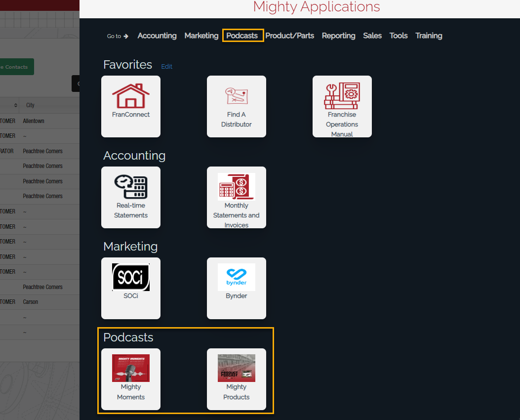Play the Mighty Moments podcast
The width and height of the screenshot is (520, 420).
pos(131,378)
